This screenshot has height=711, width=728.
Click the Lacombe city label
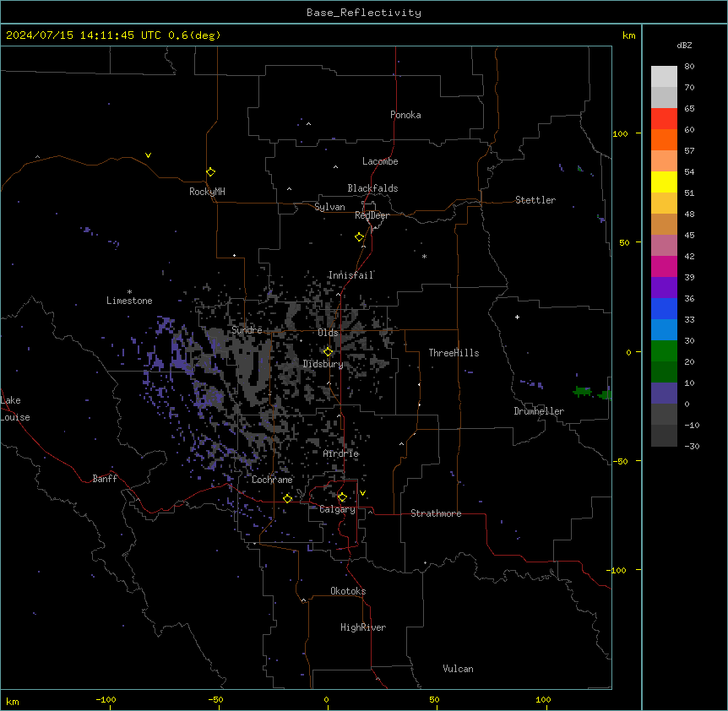pos(380,161)
